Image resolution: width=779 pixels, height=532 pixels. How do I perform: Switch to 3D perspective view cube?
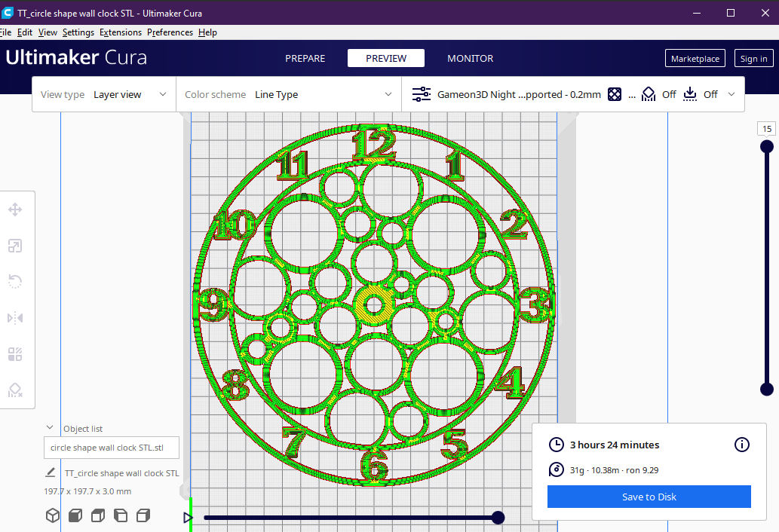53,515
